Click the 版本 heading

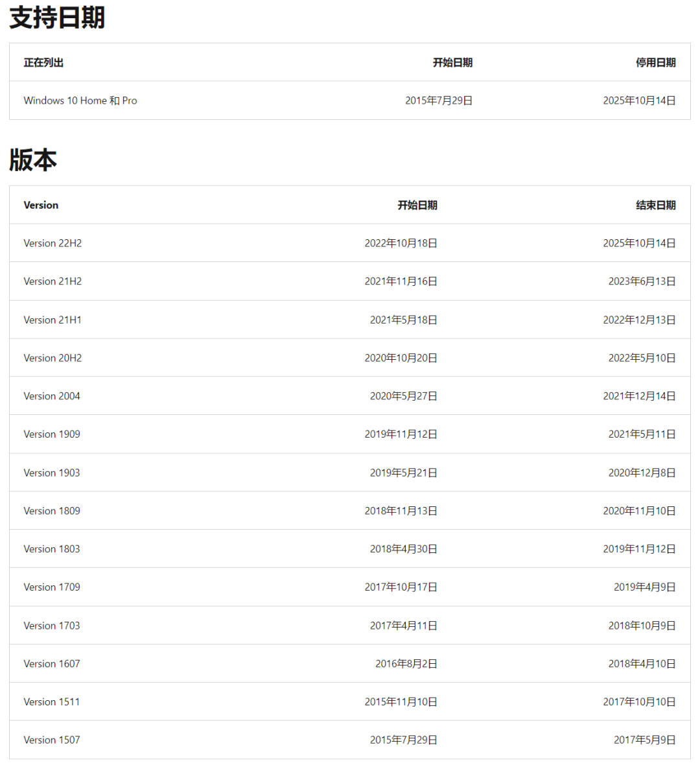click(33, 160)
